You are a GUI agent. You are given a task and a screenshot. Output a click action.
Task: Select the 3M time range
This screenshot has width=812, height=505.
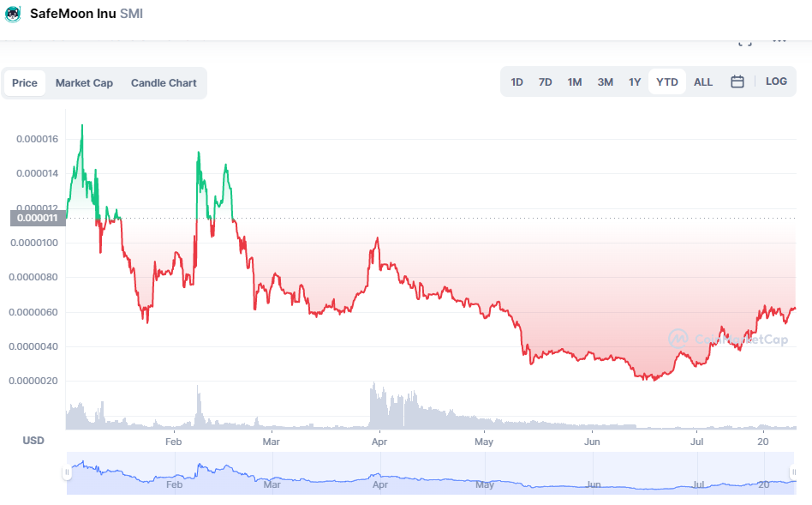click(605, 82)
